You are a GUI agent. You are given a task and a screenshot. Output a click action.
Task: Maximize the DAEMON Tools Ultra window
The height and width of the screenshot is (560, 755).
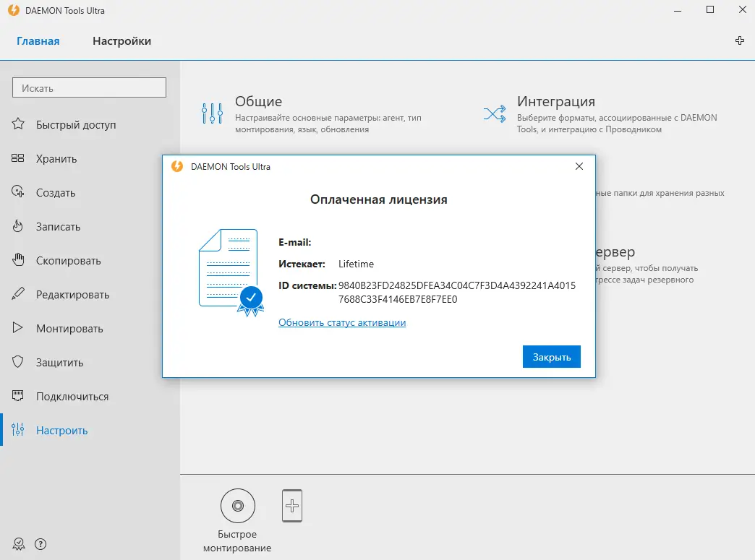click(x=710, y=10)
